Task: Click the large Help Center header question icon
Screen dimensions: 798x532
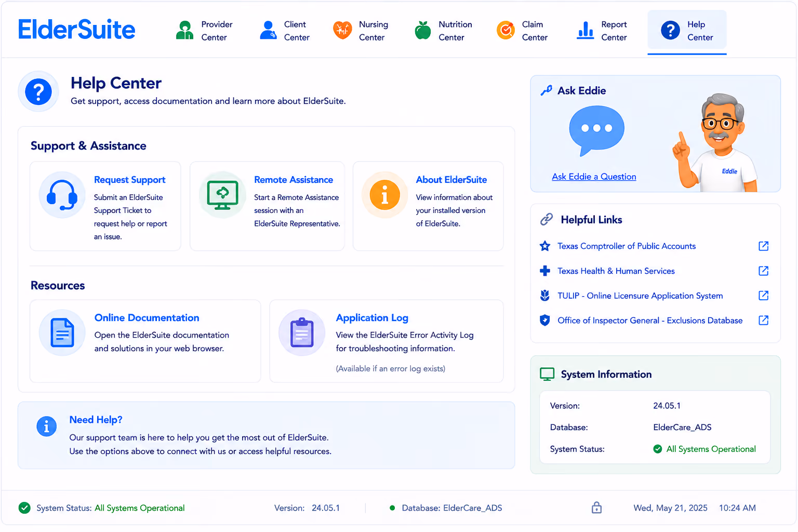Action: (x=38, y=91)
